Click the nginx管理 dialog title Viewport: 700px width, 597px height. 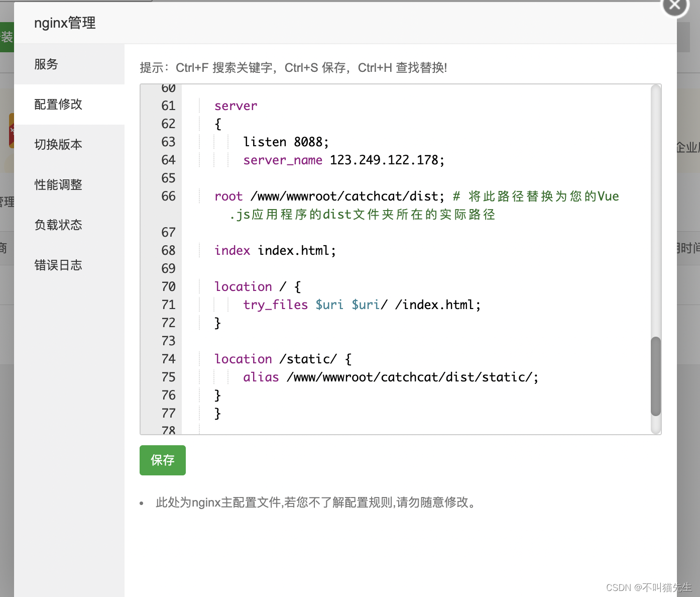65,23
